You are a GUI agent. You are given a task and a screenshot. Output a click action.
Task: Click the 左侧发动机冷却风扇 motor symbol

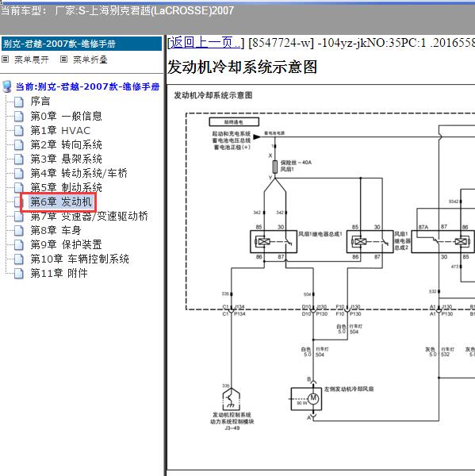306,398
